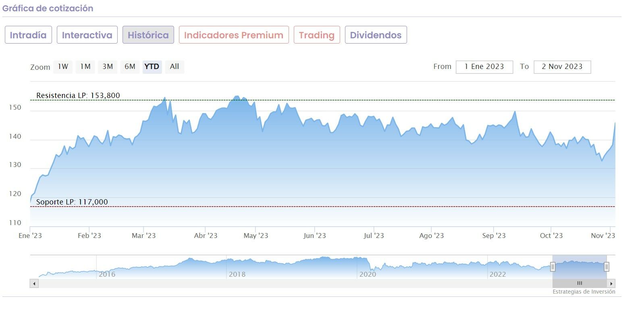Viewport: 644px width, 315px height.
Task: Click the left range handle in the navigator
Action: click(x=553, y=267)
